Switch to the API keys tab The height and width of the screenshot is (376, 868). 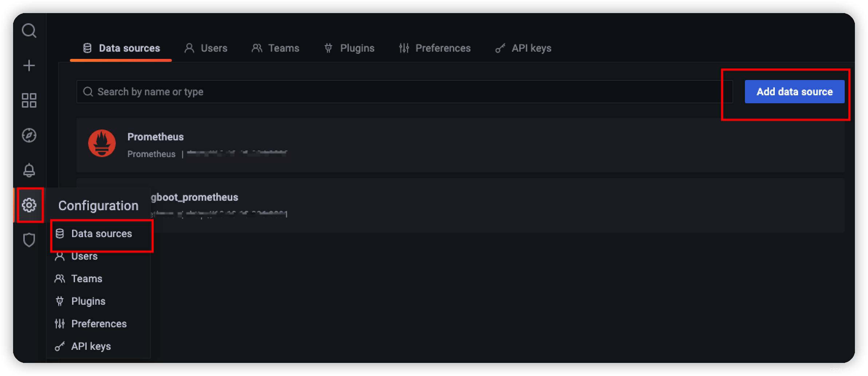pos(523,48)
